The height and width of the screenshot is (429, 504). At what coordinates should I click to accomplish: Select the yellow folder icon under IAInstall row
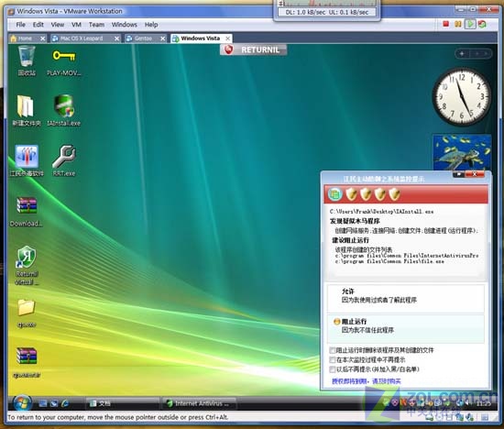pyautogui.click(x=27, y=313)
